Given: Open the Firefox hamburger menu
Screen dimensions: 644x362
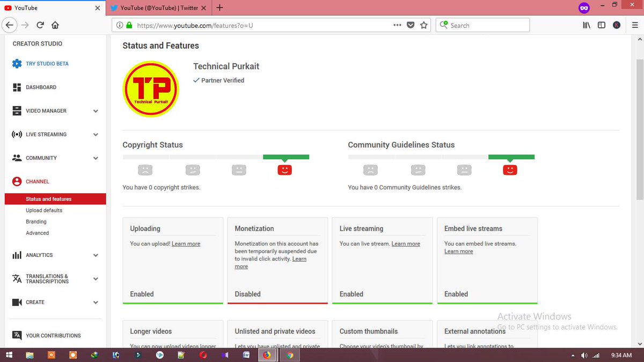Looking at the screenshot, I should pyautogui.click(x=635, y=25).
